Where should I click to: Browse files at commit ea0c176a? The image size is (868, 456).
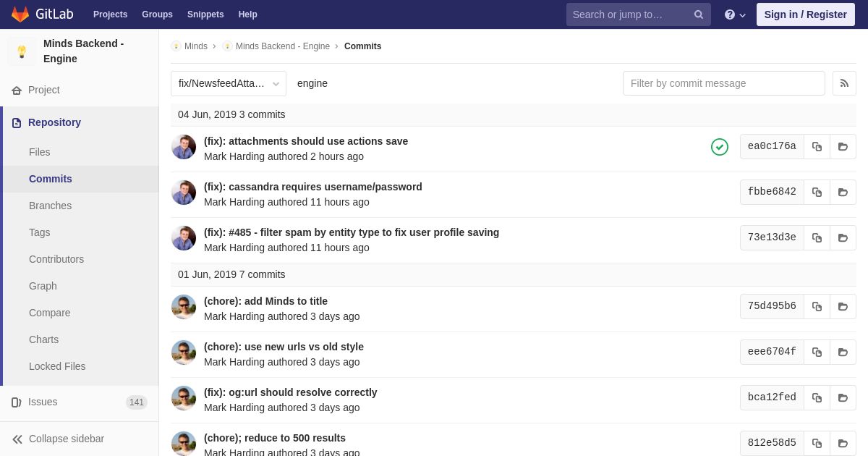[x=843, y=146]
